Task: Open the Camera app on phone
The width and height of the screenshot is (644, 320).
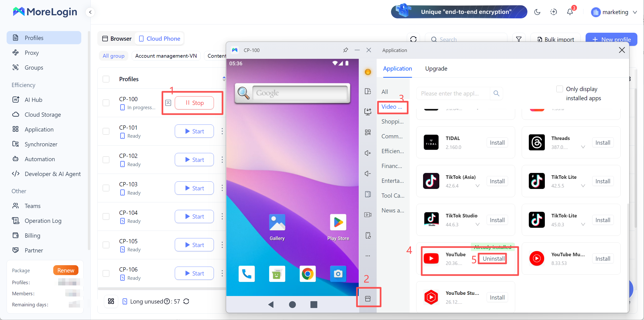Action: click(338, 274)
